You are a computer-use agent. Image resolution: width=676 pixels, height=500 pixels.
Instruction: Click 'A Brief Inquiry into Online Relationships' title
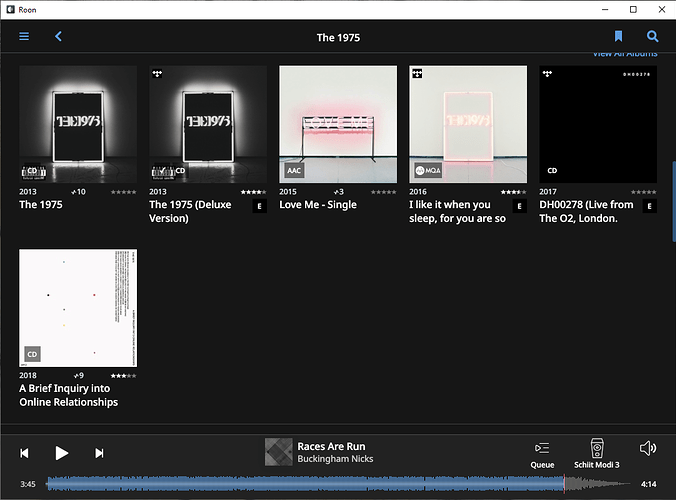pyautogui.click(x=69, y=395)
